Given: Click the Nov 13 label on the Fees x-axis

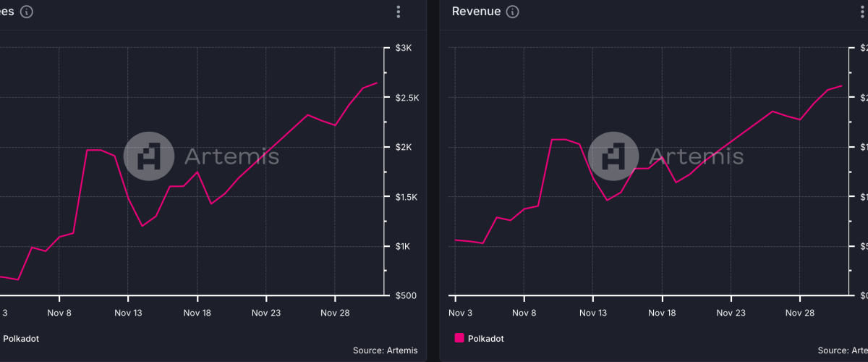Looking at the screenshot, I should 128,313.
